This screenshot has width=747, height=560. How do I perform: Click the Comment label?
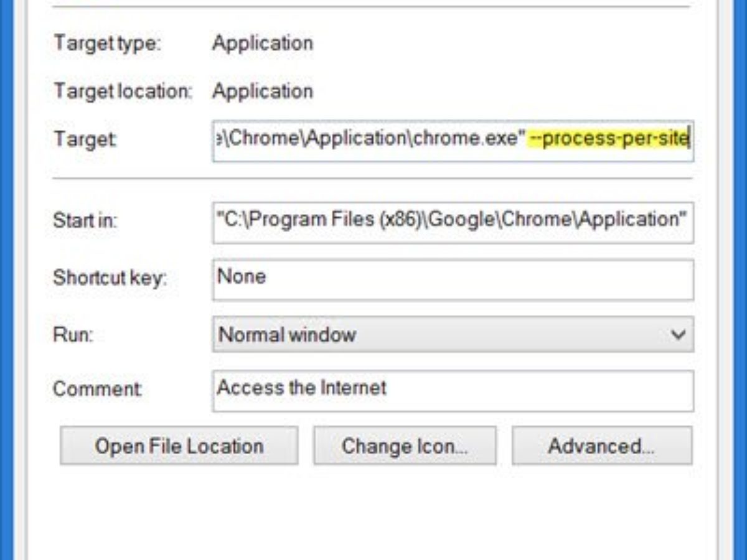point(98,390)
